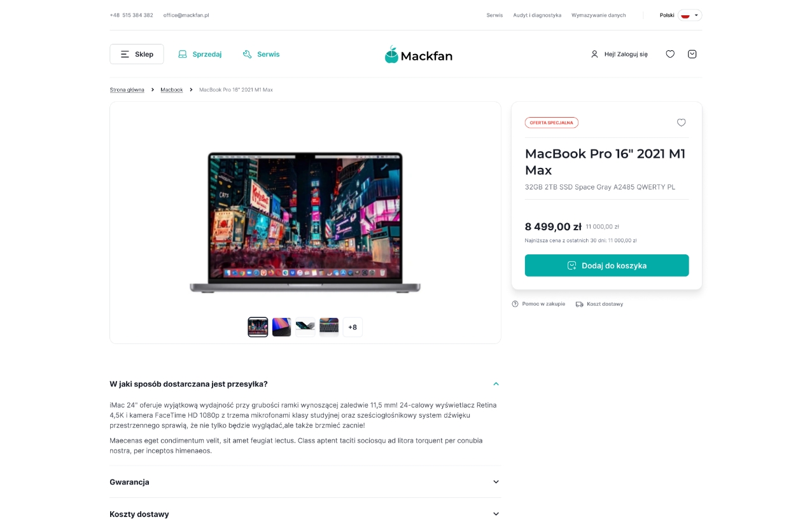Click Dodaj do koszyka button
The image size is (812, 524).
(x=606, y=265)
